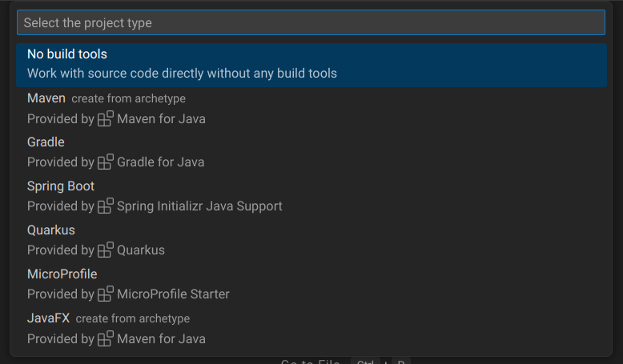The image size is (623, 364).
Task: Choose the No build tools option
Action: (311, 65)
